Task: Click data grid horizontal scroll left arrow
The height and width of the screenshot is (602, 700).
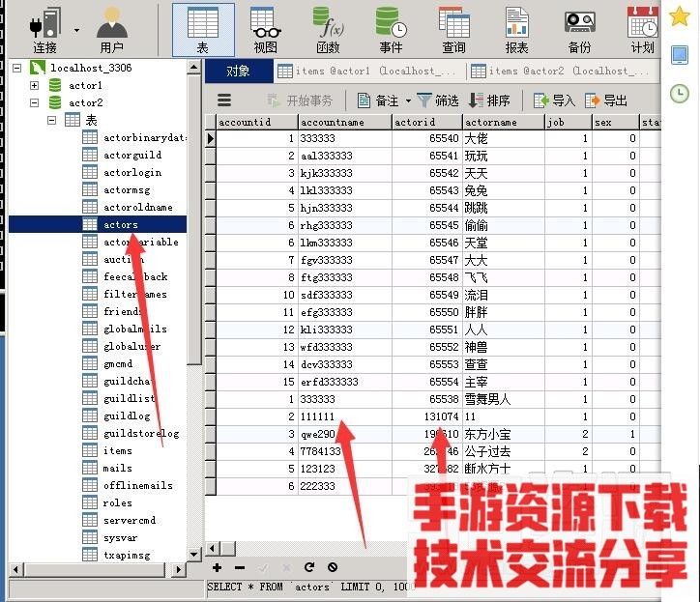Action: [213, 548]
